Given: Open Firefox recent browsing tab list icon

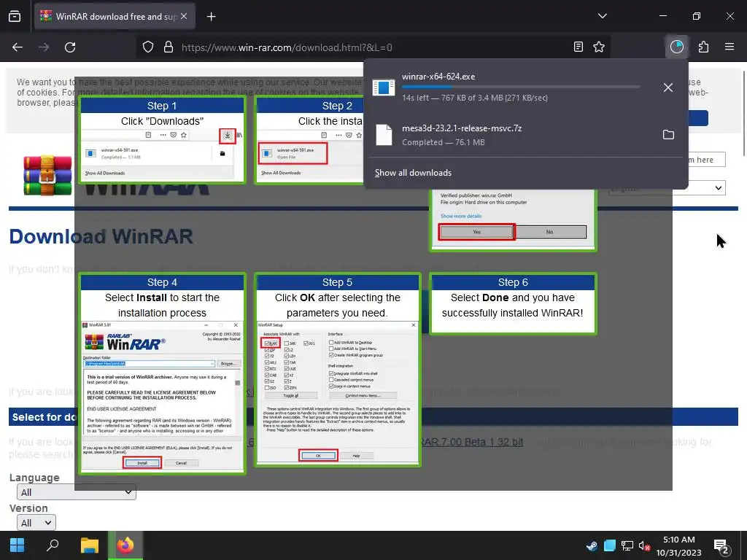Looking at the screenshot, I should pyautogui.click(x=15, y=17).
